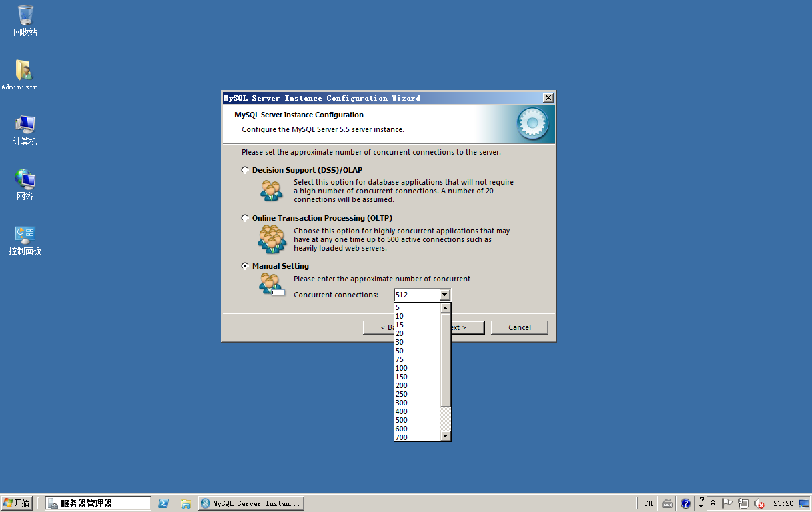Open Action Center flag icon
The width and height of the screenshot is (812, 512).
(728, 503)
